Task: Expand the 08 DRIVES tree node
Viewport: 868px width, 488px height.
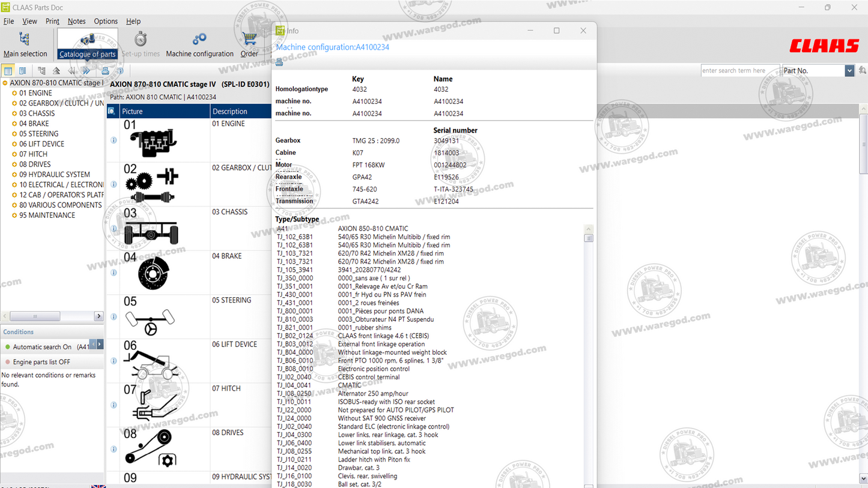Action: click(14, 164)
